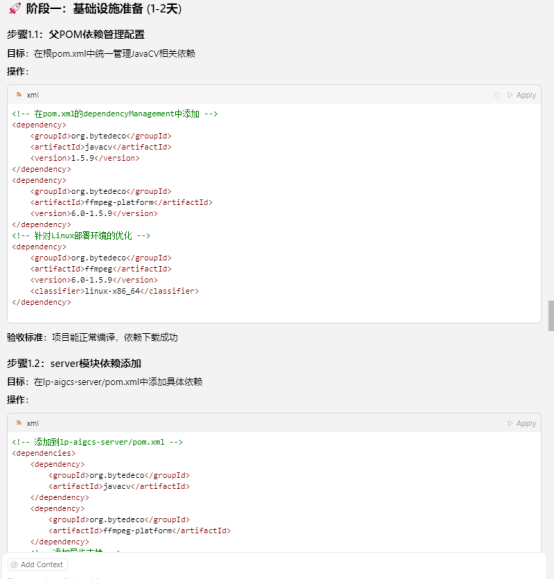Click the heading 步骤1.2：server模块依赖添加
Viewport: 554px width, 579px height.
pyautogui.click(x=74, y=363)
